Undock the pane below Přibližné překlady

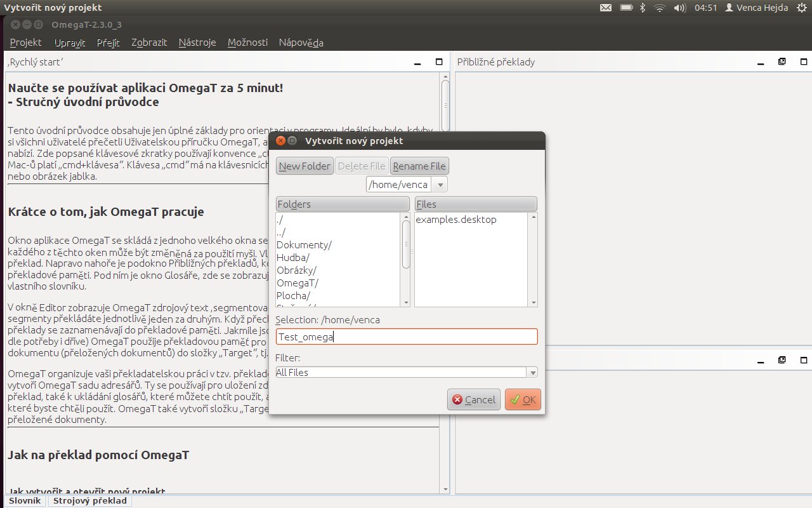pyautogui.click(x=782, y=359)
